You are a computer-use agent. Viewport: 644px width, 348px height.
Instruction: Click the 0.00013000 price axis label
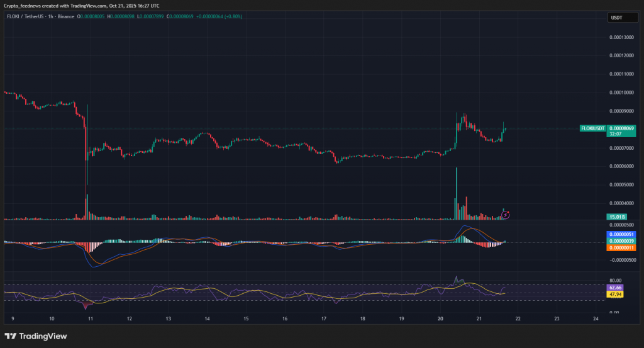(621, 37)
